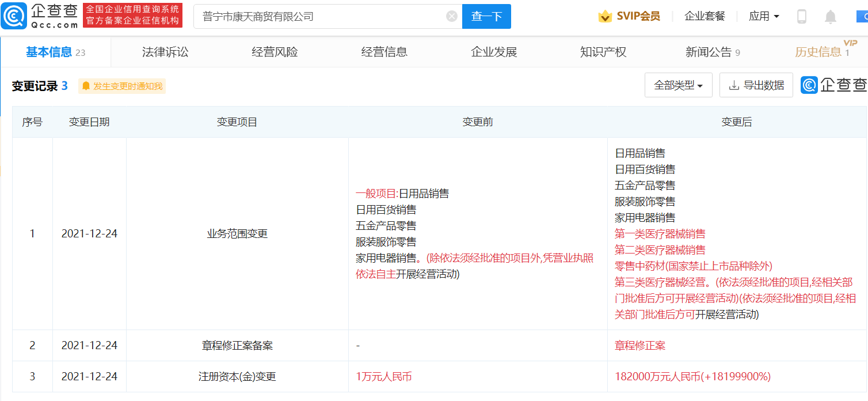Click the 查一下 search button
Image resolution: width=868 pixels, height=401 pixels.
486,16
